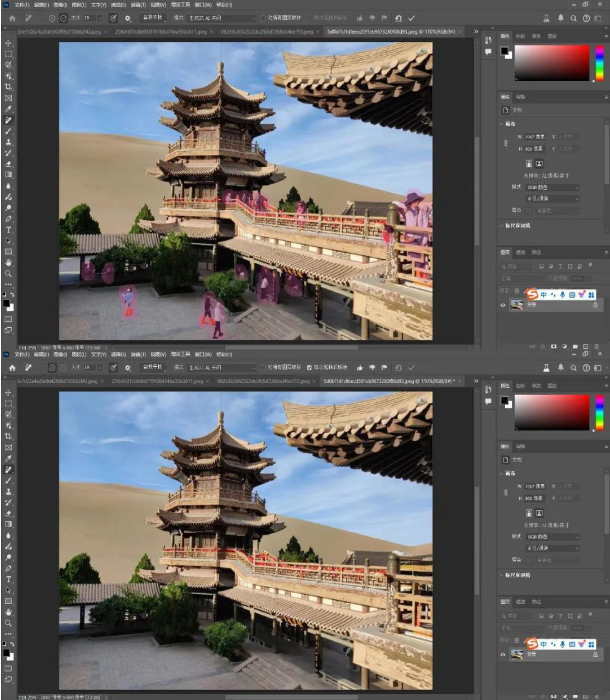
Task: Hide the Background layer in upper Layers panel
Action: click(503, 305)
